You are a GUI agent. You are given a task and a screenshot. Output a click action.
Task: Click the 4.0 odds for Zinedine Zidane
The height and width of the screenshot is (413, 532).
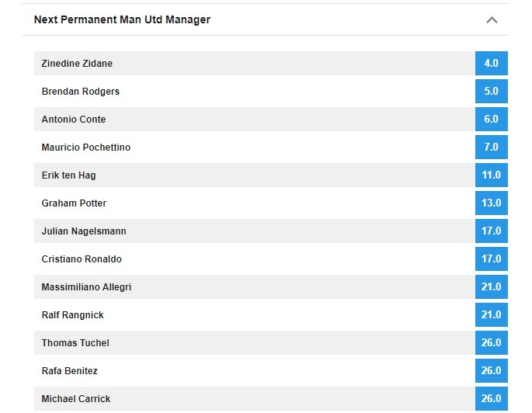click(491, 64)
